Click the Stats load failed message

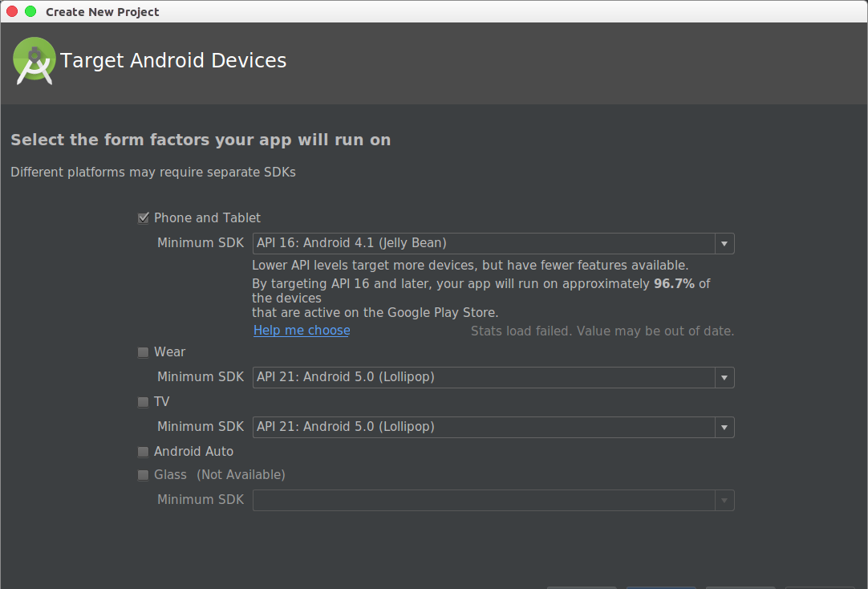coord(602,331)
